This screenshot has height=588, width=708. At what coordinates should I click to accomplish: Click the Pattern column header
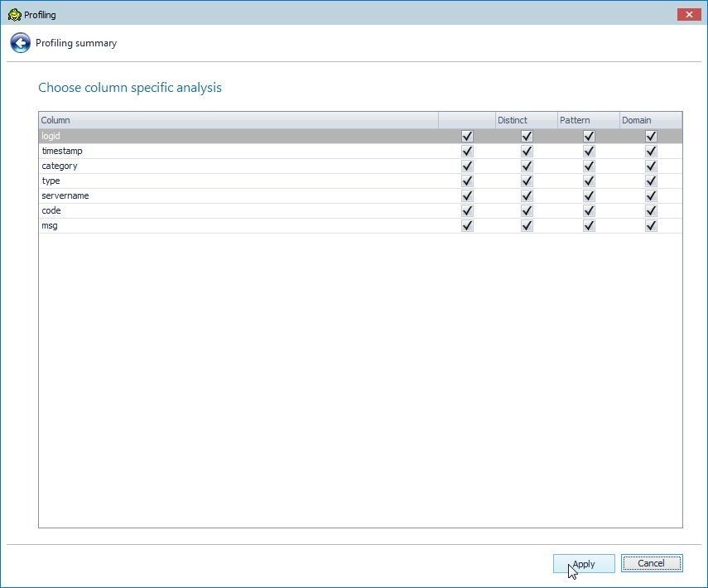(589, 120)
